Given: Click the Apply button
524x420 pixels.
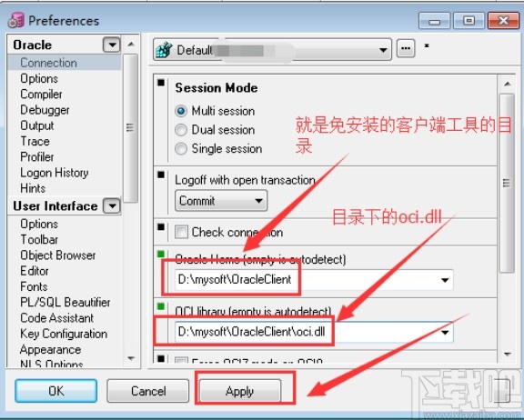Looking at the screenshot, I should point(240,391).
